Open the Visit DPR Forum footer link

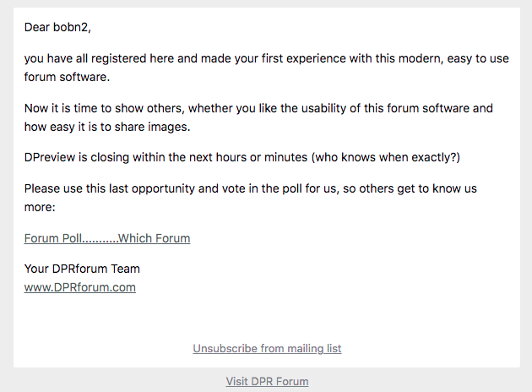(267, 382)
